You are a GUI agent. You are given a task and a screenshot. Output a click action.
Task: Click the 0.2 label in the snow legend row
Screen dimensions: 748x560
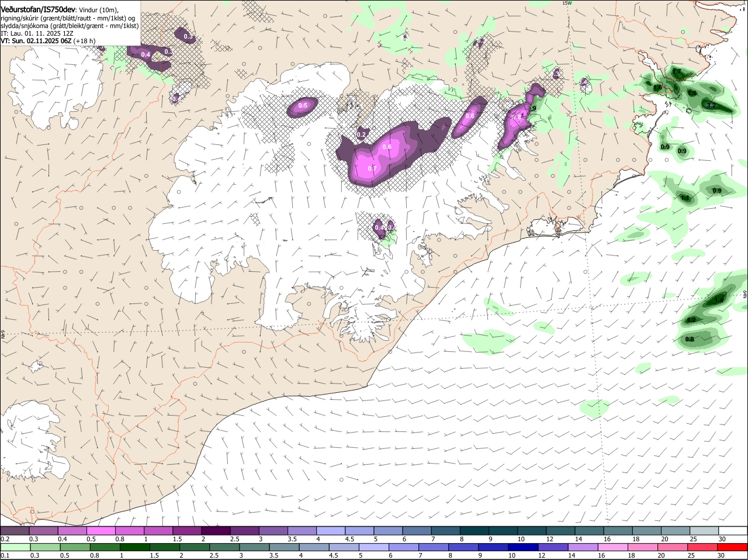click(5, 539)
